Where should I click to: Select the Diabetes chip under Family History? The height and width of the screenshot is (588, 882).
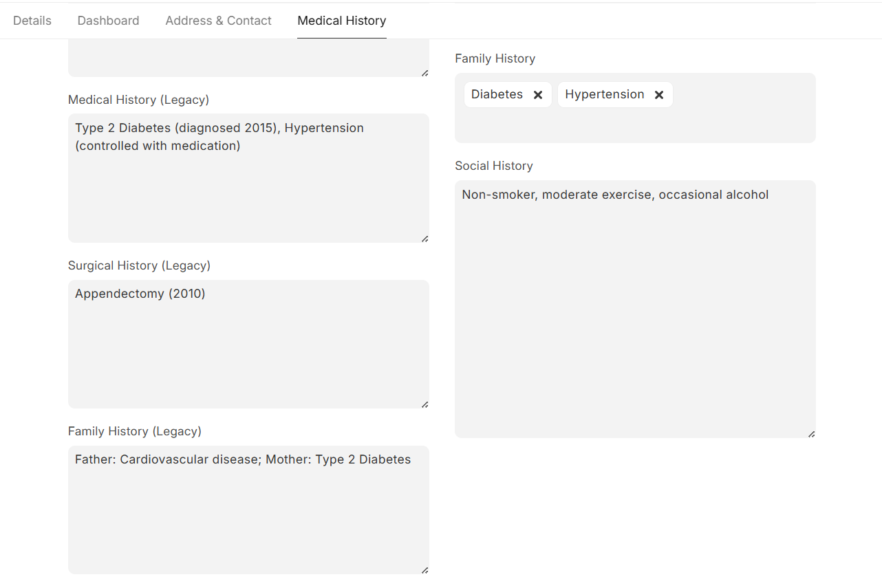coord(497,94)
